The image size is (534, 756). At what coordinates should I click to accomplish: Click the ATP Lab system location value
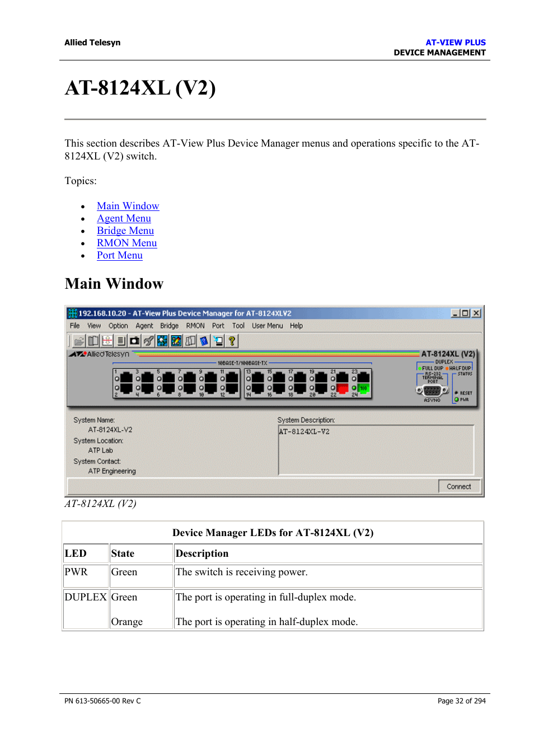100,450
